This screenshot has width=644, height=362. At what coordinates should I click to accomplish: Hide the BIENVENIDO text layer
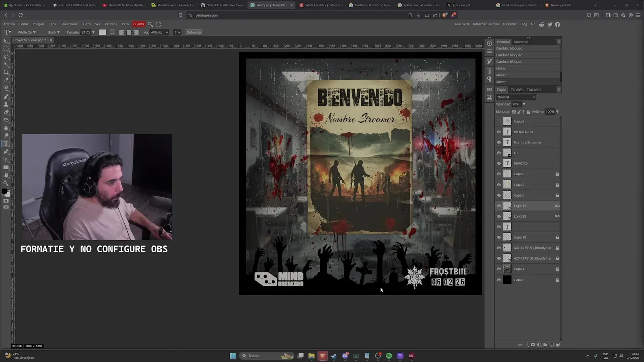[499, 132]
